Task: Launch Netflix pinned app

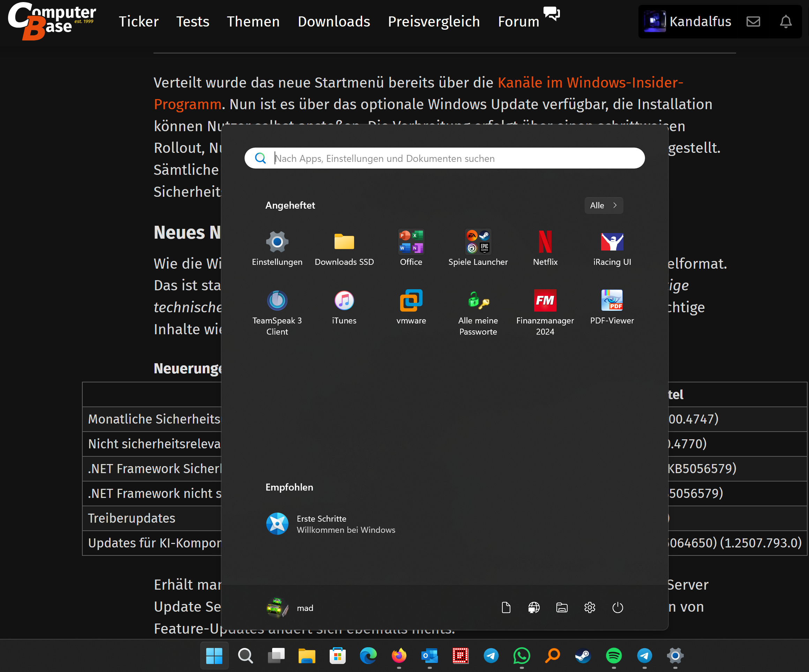Action: [x=545, y=242]
